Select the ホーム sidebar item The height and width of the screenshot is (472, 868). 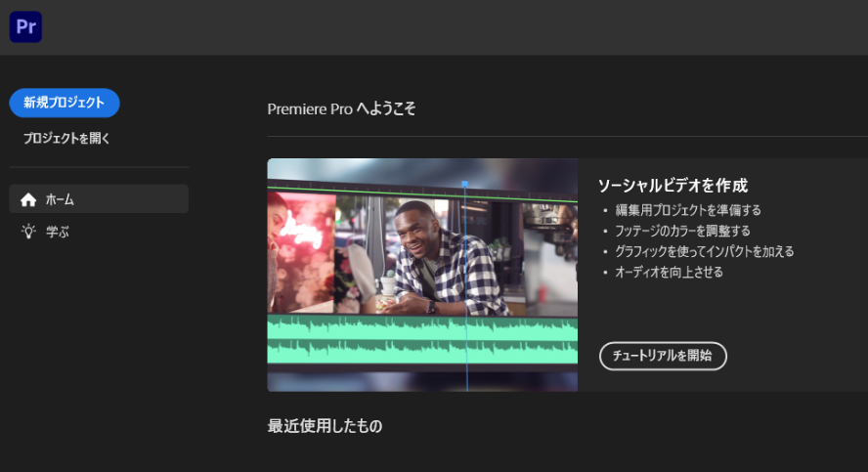tap(99, 199)
